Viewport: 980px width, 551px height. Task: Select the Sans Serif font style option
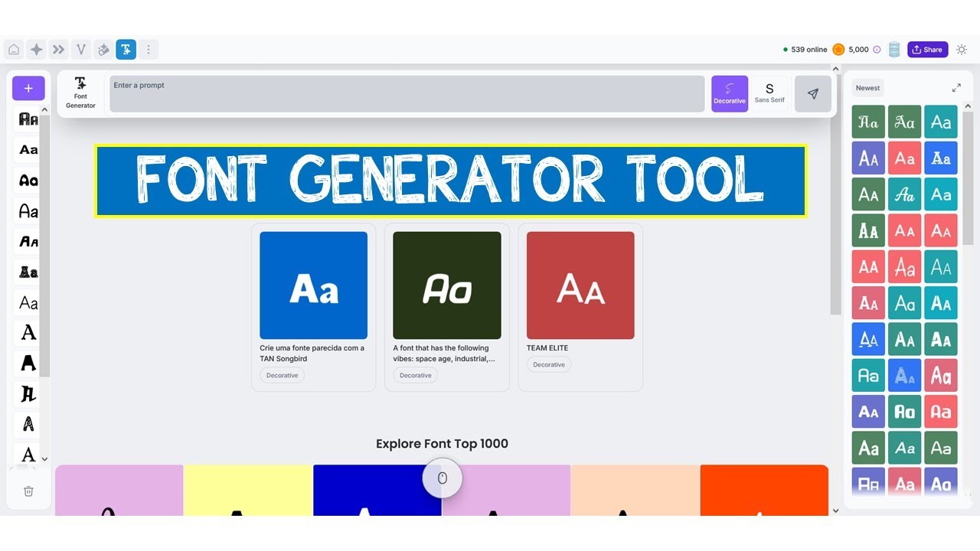pos(769,94)
